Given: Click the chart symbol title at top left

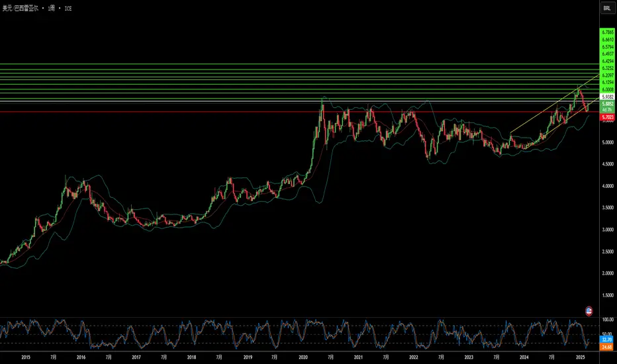Looking at the screenshot, I should point(21,8).
